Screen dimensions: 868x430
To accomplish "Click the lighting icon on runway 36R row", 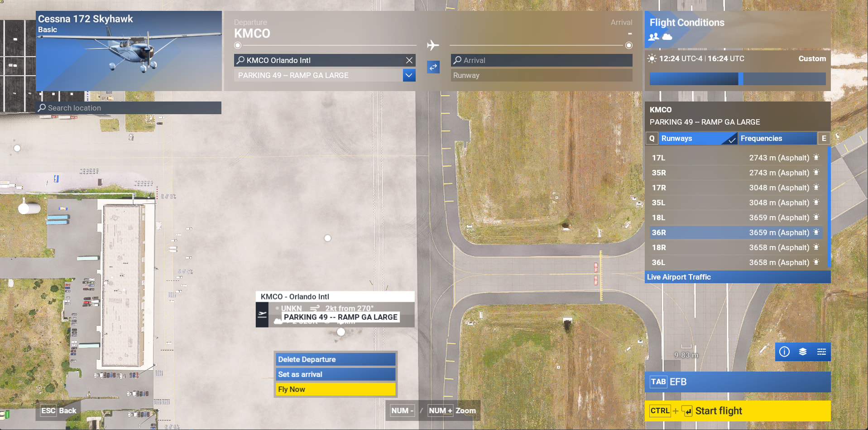I will (816, 232).
